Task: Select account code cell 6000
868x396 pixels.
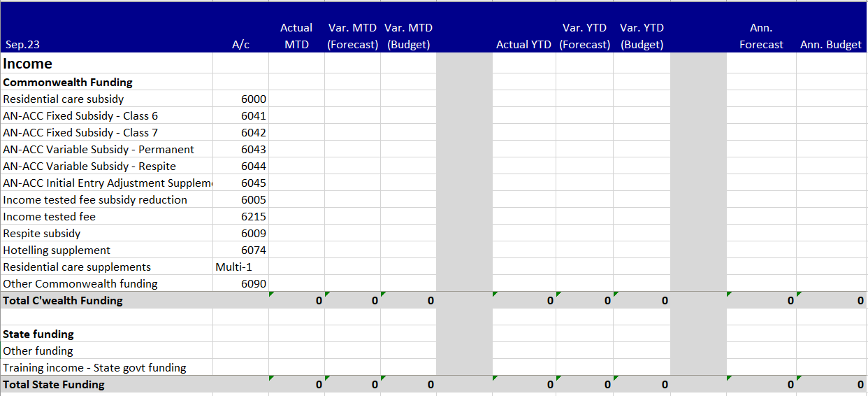Action: pyautogui.click(x=240, y=99)
